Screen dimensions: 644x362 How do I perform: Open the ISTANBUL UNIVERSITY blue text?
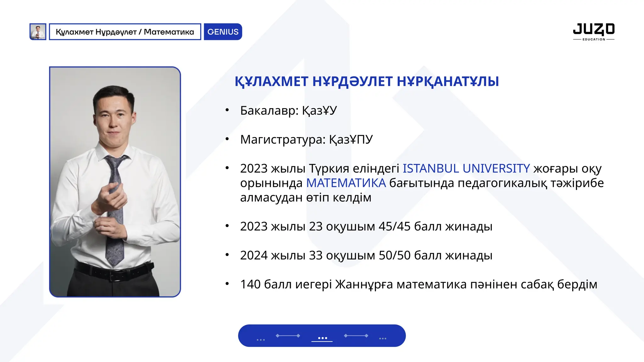466,168
